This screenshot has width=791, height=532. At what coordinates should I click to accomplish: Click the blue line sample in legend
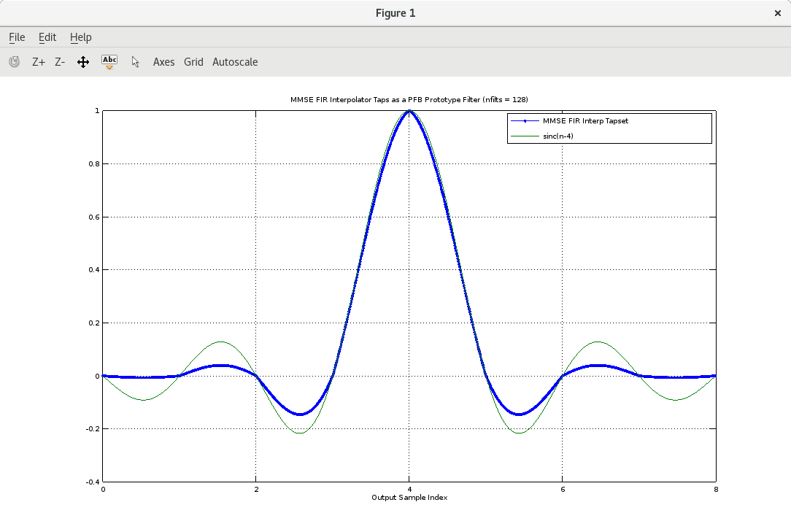pyautogui.click(x=525, y=121)
